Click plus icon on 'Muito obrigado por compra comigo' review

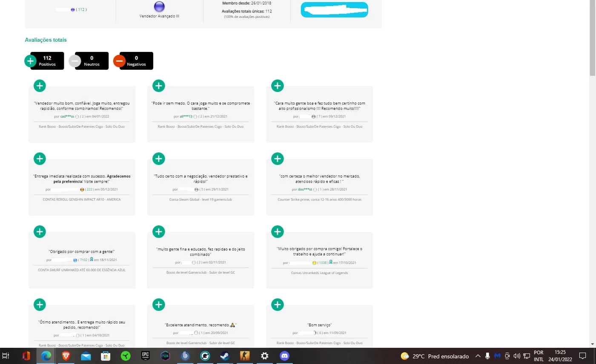[x=277, y=232]
